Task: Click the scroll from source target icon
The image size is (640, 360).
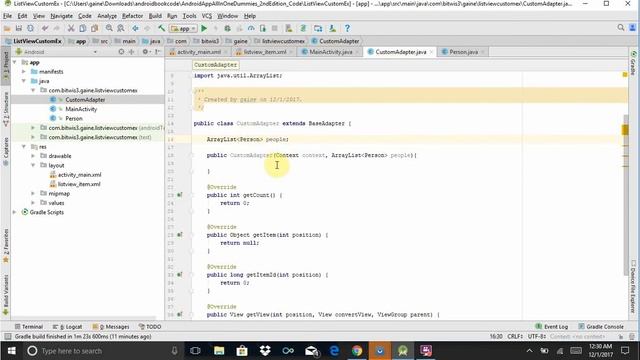Action: point(121,52)
